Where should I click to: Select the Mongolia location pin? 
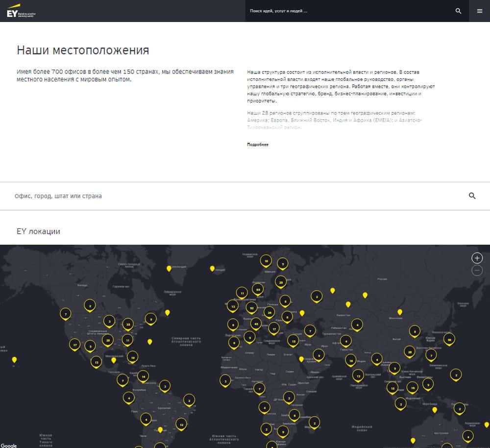[400, 312]
